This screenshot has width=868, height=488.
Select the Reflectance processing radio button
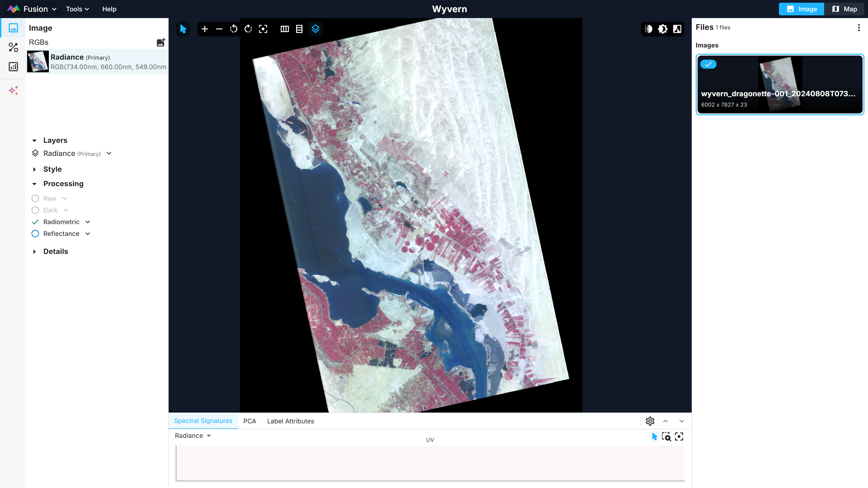(x=35, y=234)
